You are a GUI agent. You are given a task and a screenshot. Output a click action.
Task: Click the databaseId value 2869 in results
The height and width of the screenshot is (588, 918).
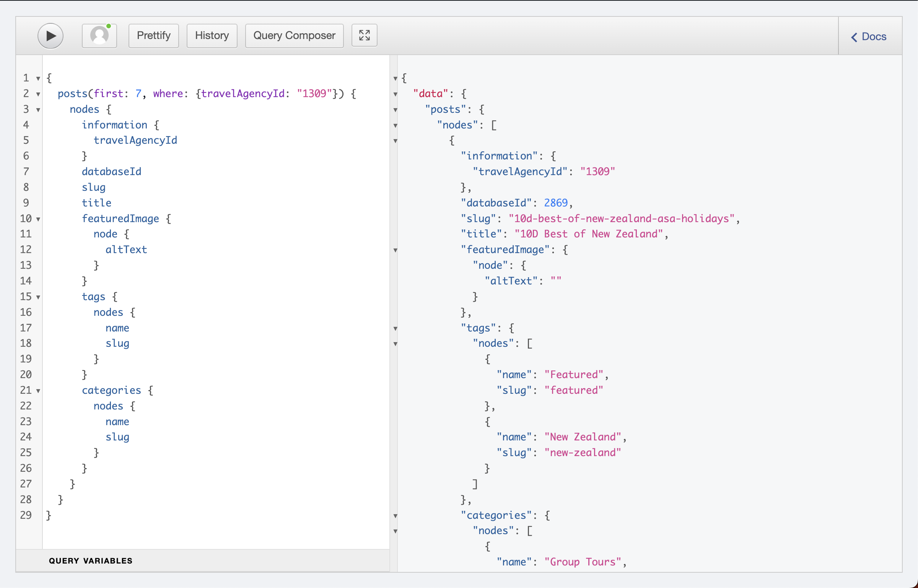click(556, 203)
